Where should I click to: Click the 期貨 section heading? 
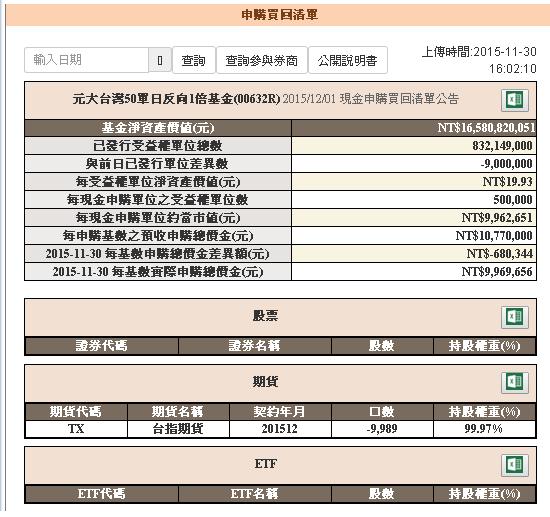coord(266,382)
